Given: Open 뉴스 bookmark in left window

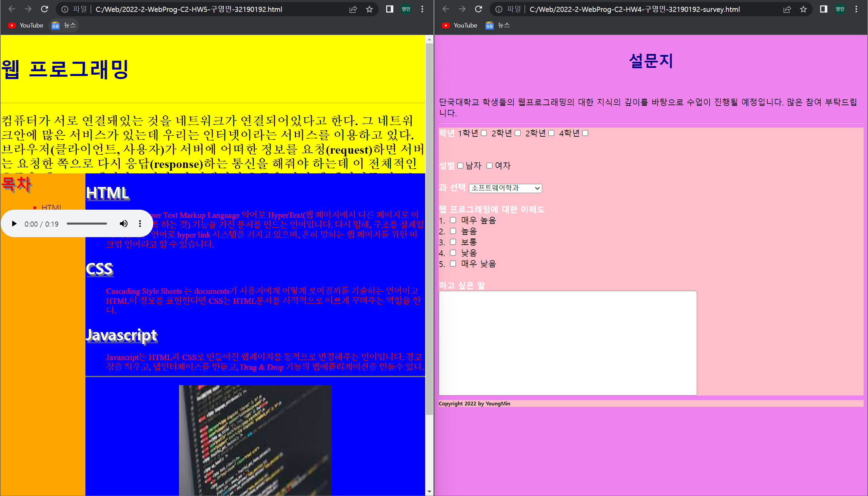Looking at the screenshot, I should click(64, 25).
